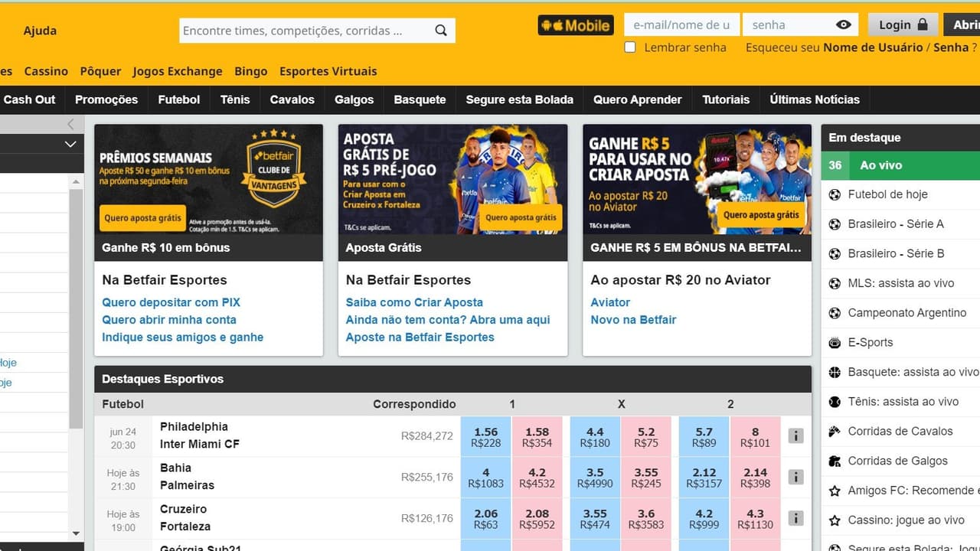980x551 pixels.
Task: Click the Login button
Action: pyautogui.click(x=903, y=25)
